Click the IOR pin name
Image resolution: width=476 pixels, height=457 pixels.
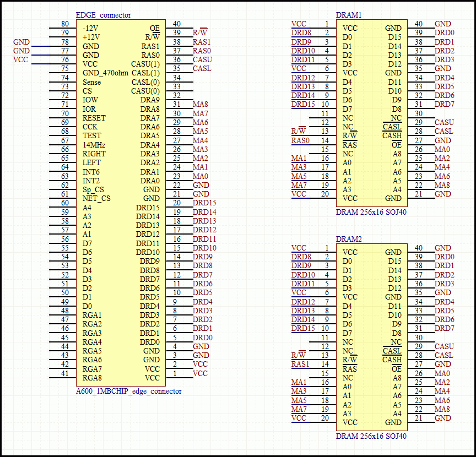(x=89, y=109)
